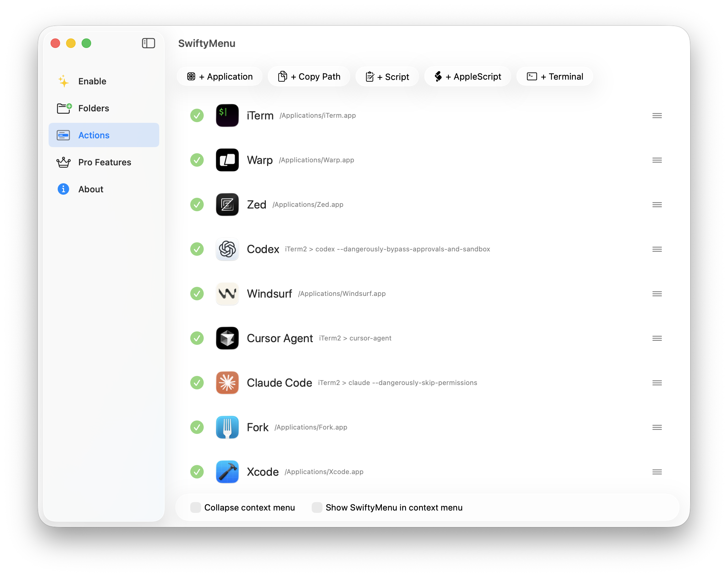Disable the iTerm action green checkmark
Screen dimensions: 728x577
(197, 115)
